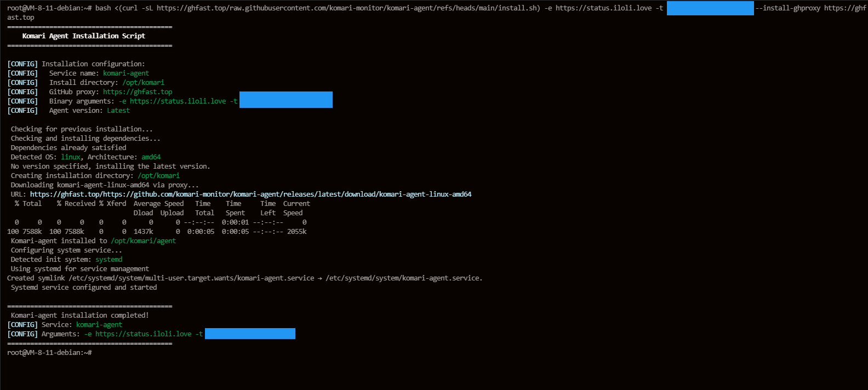
Task: Click the GitHub proxy value https://ghfast.top
Action: tap(138, 92)
